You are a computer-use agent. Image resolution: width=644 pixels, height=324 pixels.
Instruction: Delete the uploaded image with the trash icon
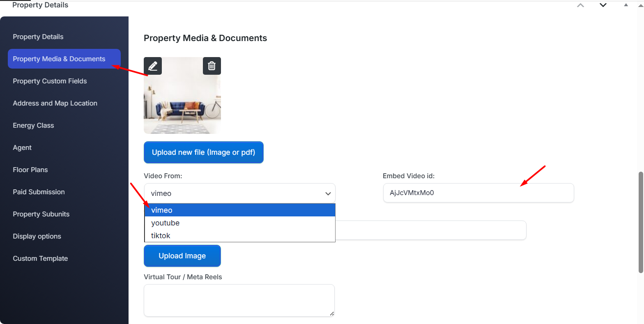212,66
